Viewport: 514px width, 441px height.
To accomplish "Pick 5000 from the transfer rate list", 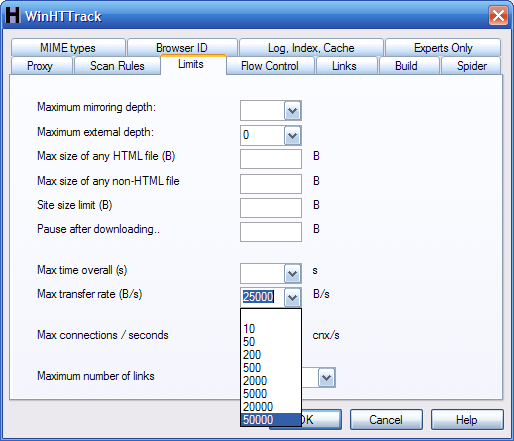I will [x=271, y=394].
